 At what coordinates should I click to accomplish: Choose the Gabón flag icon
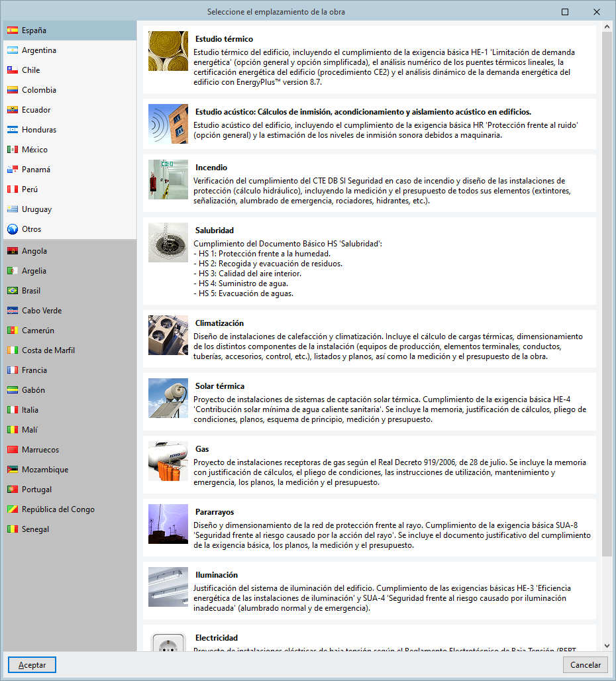tap(13, 390)
